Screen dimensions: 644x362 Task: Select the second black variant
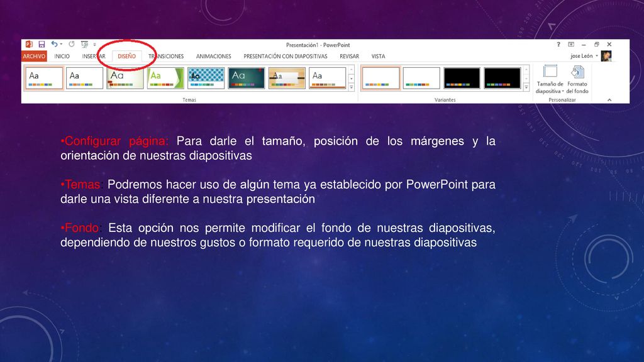502,78
